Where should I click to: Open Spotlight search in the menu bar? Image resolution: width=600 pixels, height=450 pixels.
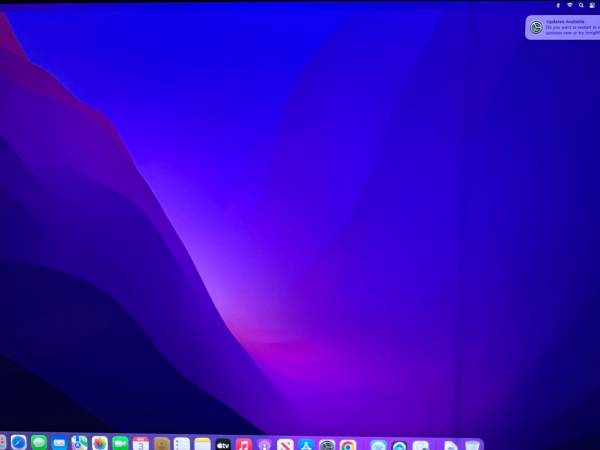tap(581, 5)
